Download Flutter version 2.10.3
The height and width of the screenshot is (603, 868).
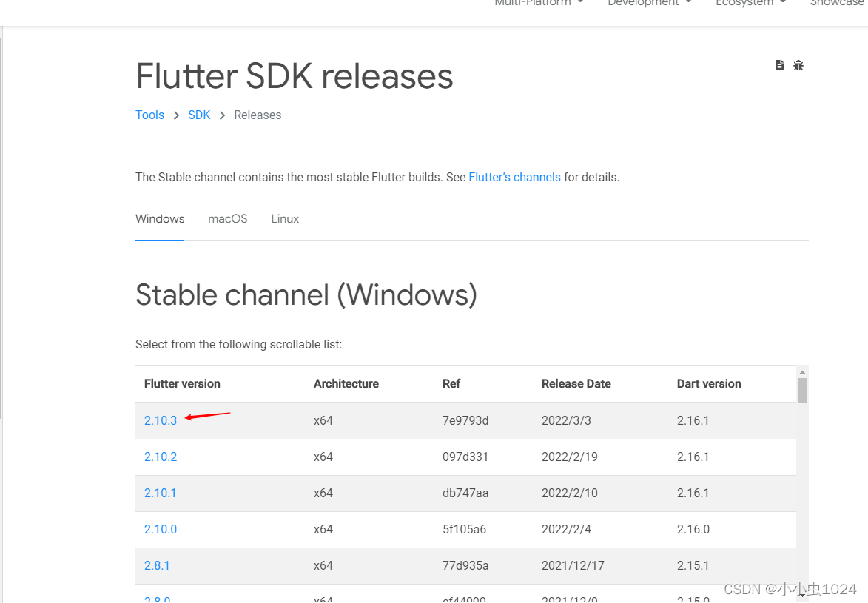point(161,421)
